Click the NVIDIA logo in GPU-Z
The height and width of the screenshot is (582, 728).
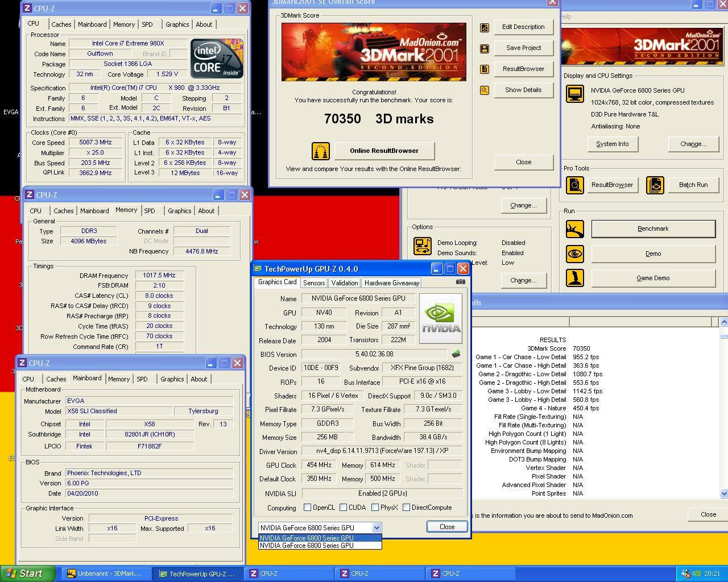point(441,318)
